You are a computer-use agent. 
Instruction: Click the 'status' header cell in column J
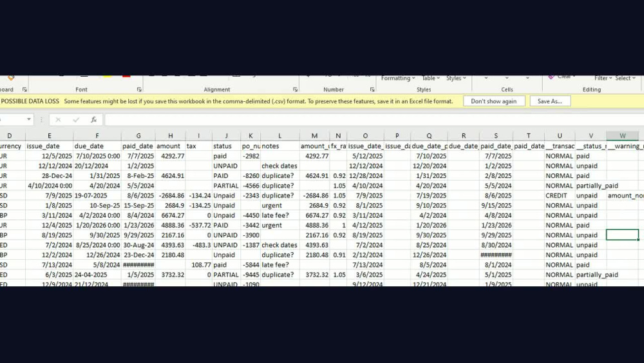[x=226, y=146]
